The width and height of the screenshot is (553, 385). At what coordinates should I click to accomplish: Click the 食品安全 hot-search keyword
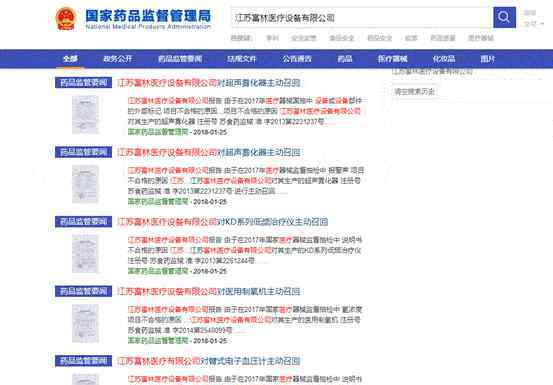click(341, 38)
